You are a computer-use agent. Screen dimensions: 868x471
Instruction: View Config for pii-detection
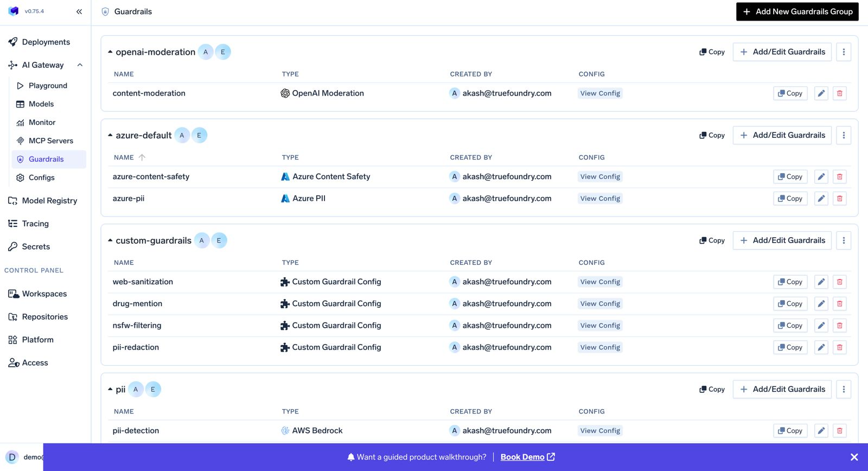point(600,431)
